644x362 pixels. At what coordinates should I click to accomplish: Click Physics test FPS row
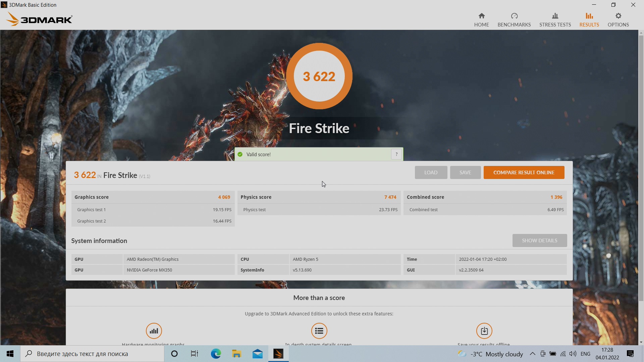319,209
